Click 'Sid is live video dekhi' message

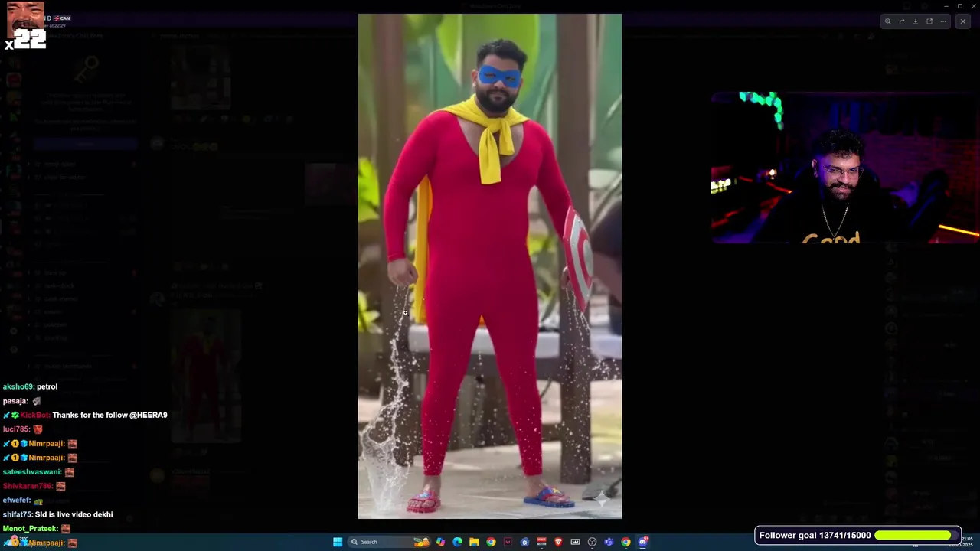point(73,514)
